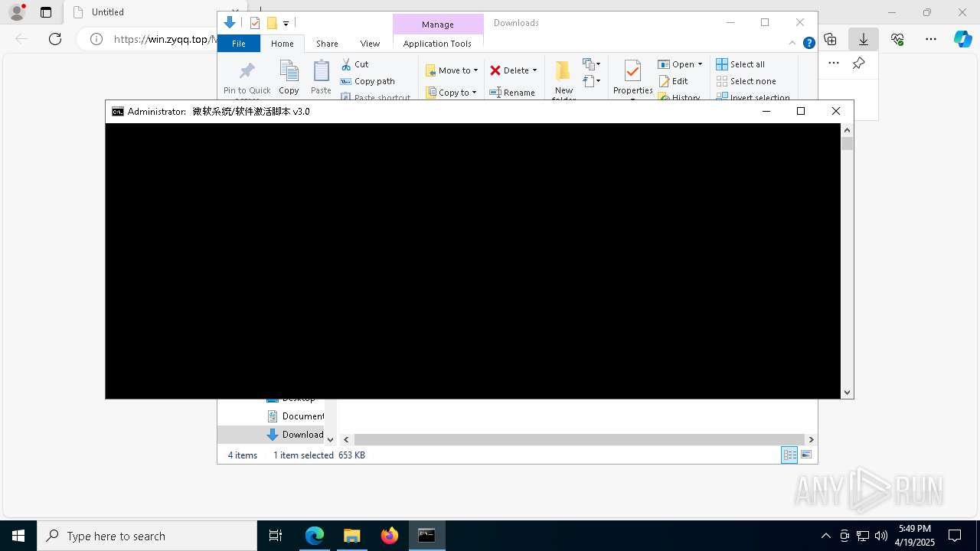Image resolution: width=980 pixels, height=551 pixels.
Task: Click Edge refresh button
Action: pos(55,39)
